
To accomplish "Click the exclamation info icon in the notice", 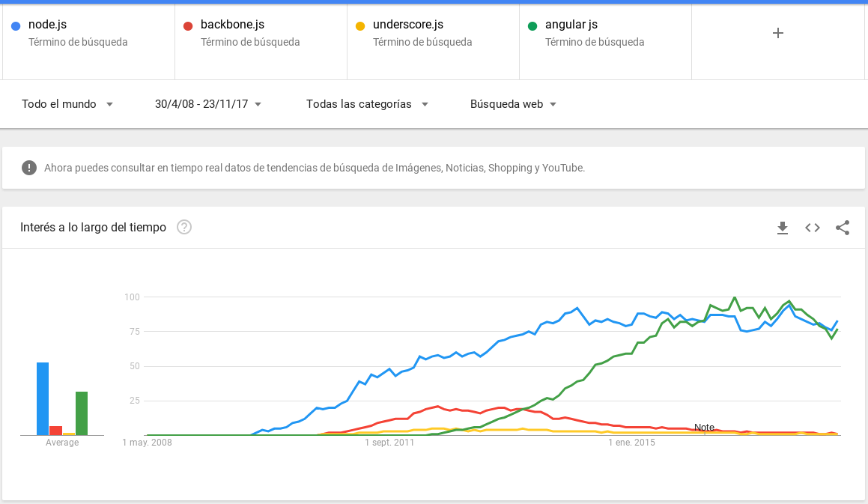I will [29, 168].
